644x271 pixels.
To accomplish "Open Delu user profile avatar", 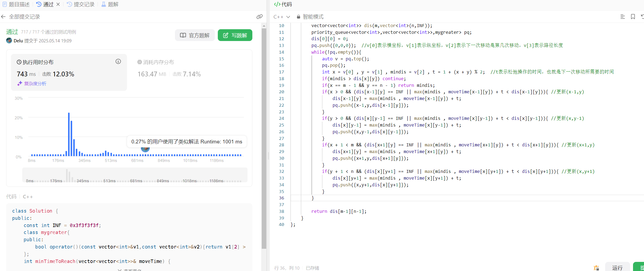I will pos(9,41).
